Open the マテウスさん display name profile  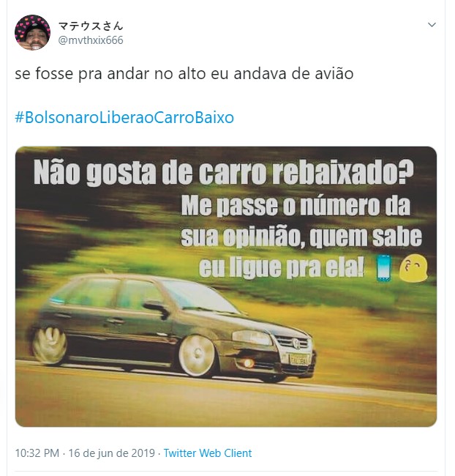(x=91, y=26)
